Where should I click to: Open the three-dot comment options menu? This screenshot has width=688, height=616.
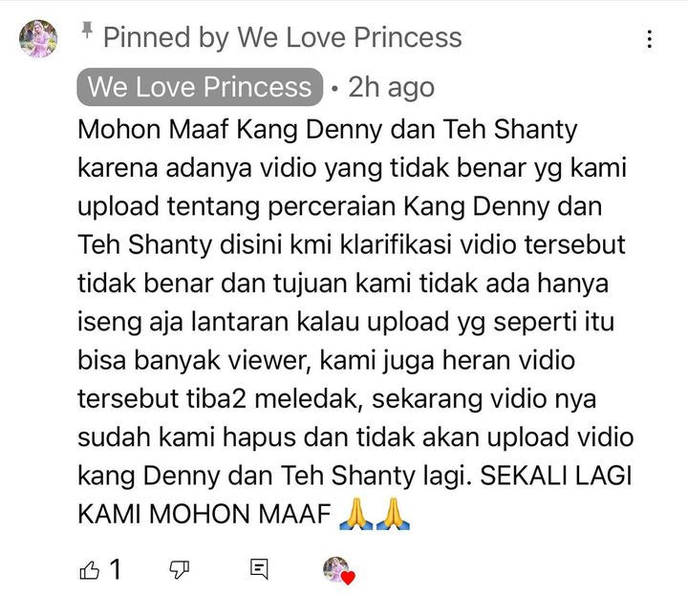pyautogui.click(x=650, y=39)
